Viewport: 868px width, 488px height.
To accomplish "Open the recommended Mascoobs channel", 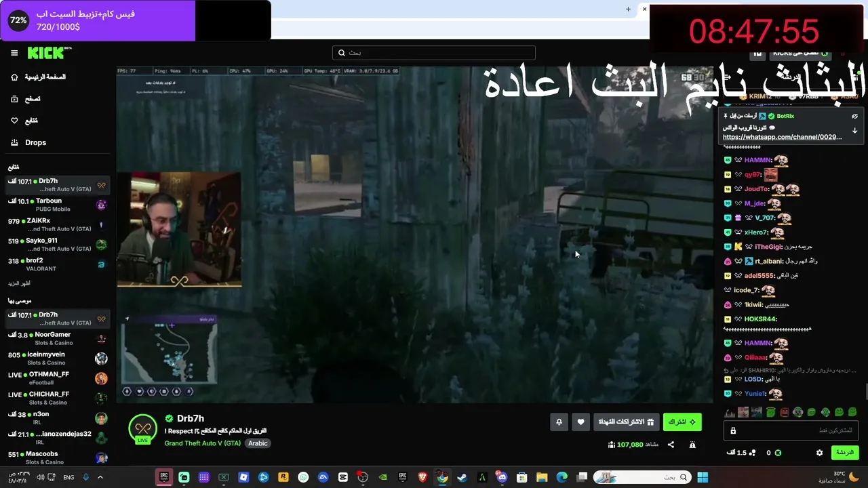I will (57, 457).
